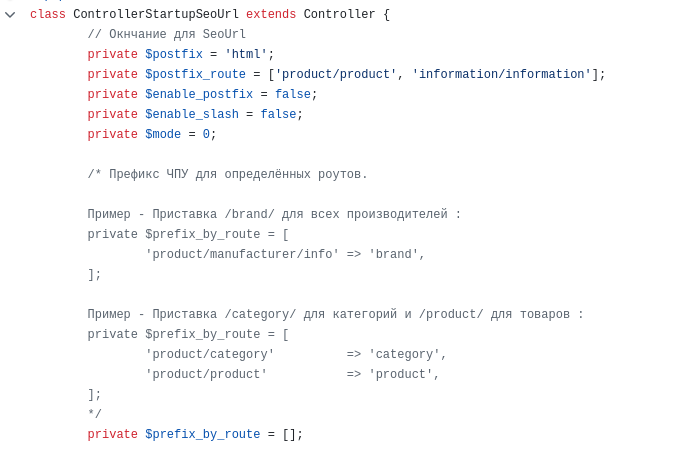Click the 'product/category' string key
The height and width of the screenshot is (464, 684).
click(x=209, y=355)
